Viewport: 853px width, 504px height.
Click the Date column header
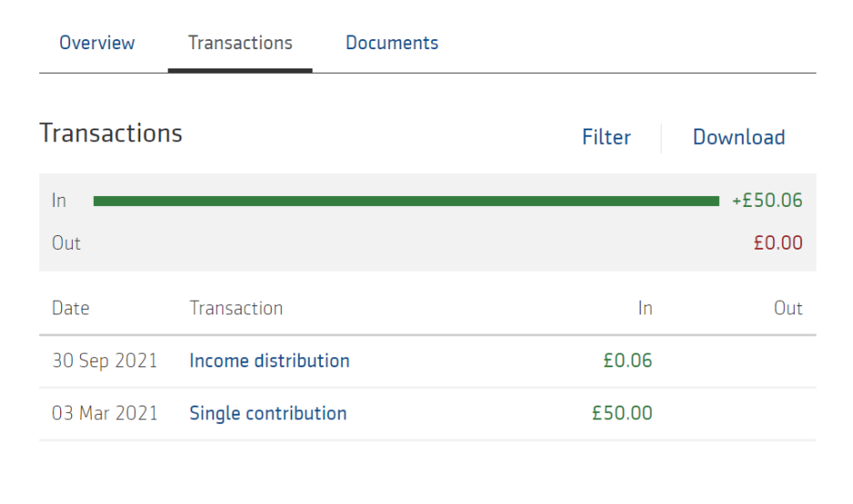[x=70, y=308]
